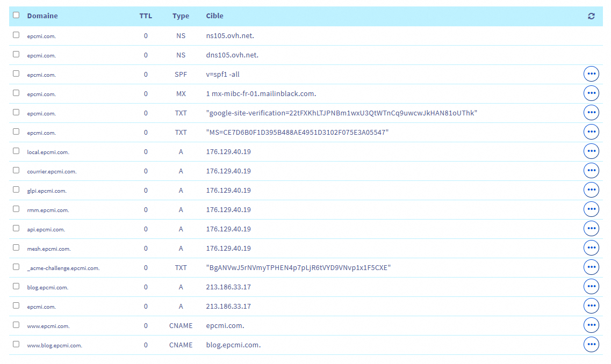The width and height of the screenshot is (611, 364).
Task: Click the refresh icon in table header
Action: (x=591, y=16)
